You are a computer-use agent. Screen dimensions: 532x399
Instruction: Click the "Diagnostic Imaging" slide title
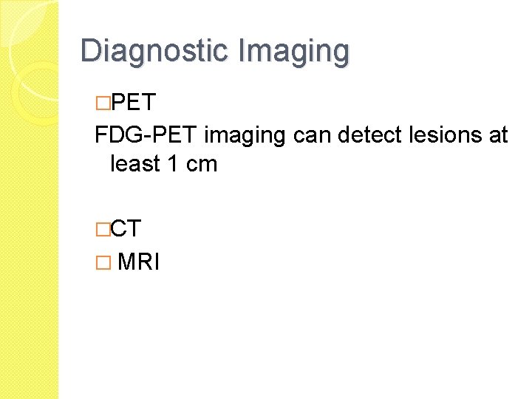[214, 52]
